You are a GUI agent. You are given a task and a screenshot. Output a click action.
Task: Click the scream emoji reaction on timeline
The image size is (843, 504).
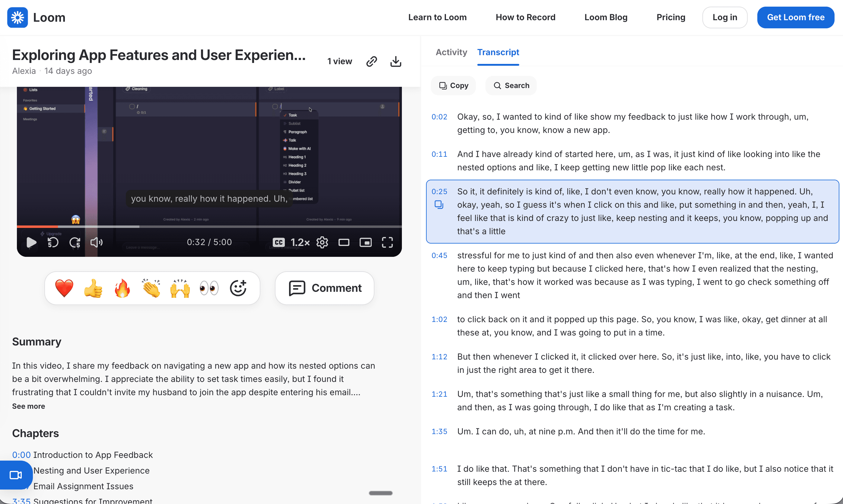(75, 220)
